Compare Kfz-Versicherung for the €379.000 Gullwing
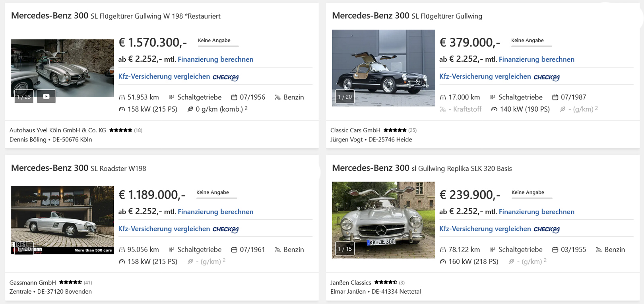The height and width of the screenshot is (304, 644). click(485, 76)
